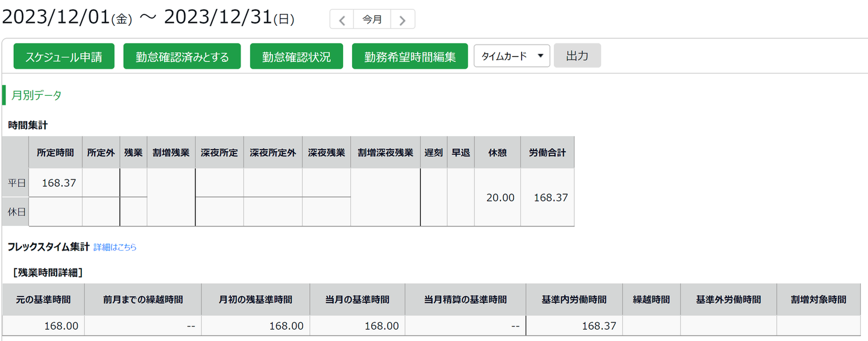Select the 元の基準時間 header
Screen dimensions: 868x341
coord(43,299)
